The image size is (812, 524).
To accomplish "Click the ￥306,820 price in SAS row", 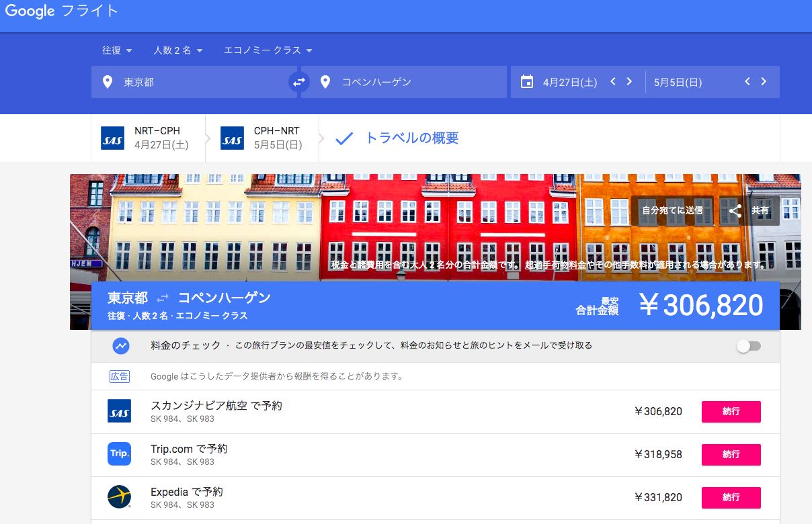I will pyautogui.click(x=658, y=412).
